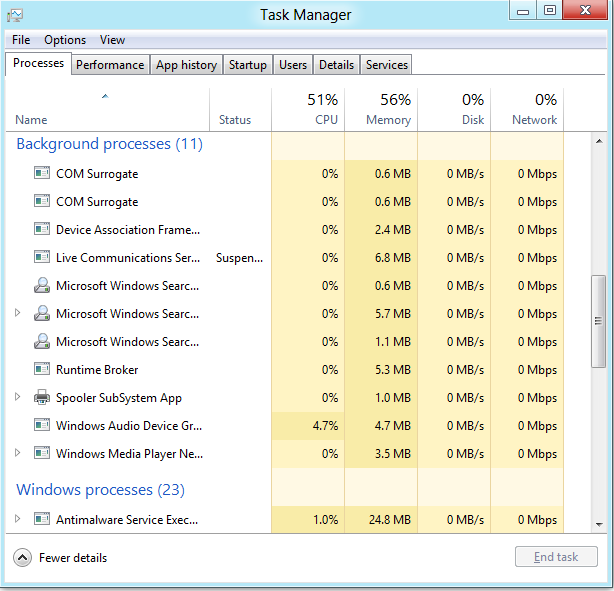614x591 pixels.
Task: Maximize the Task Manager window
Action: click(549, 10)
